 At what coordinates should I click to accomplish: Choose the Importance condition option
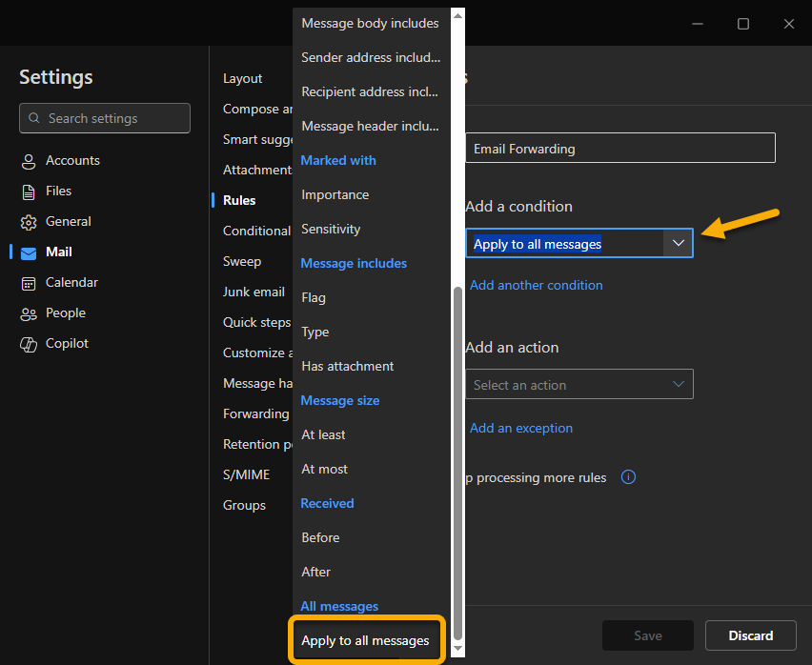tap(335, 193)
